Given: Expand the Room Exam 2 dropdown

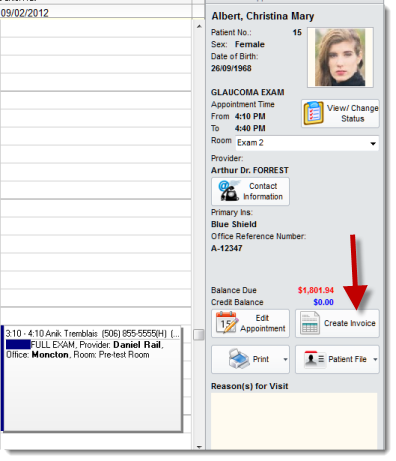Looking at the screenshot, I should 373,143.
